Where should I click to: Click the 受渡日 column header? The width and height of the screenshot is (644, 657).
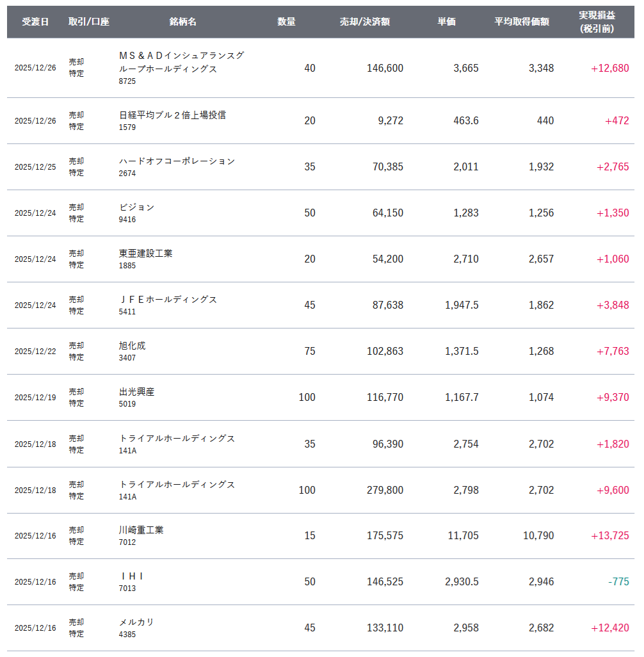[35, 22]
